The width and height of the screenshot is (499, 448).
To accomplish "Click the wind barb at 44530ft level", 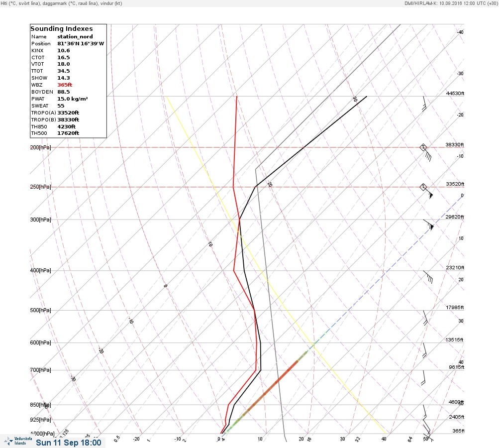I will coord(424,104).
